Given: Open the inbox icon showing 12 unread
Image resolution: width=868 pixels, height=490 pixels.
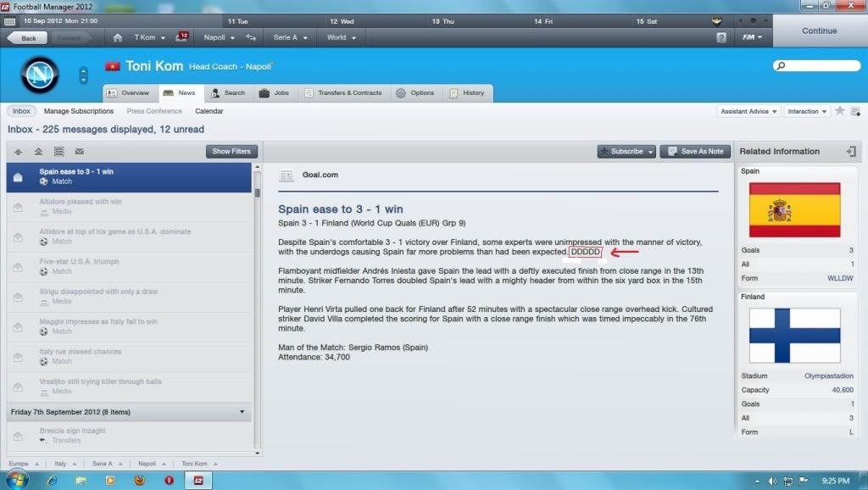Looking at the screenshot, I should pyautogui.click(x=181, y=37).
